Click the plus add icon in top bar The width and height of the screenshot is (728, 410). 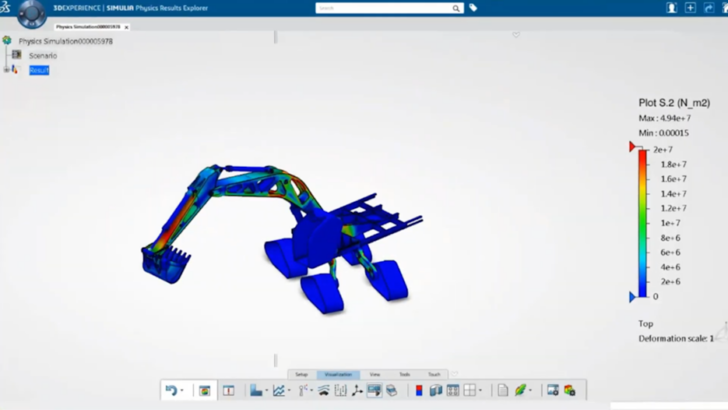690,7
